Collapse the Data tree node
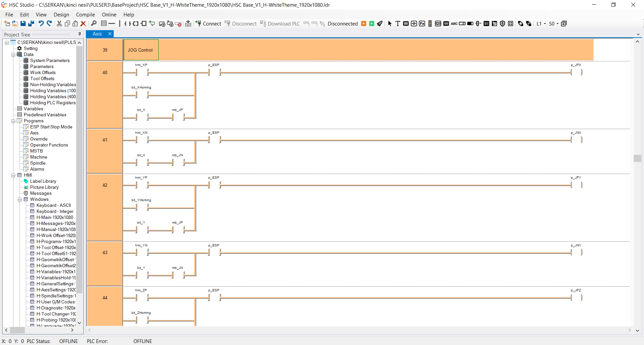Screen dimensions: 644x345 (13, 55)
